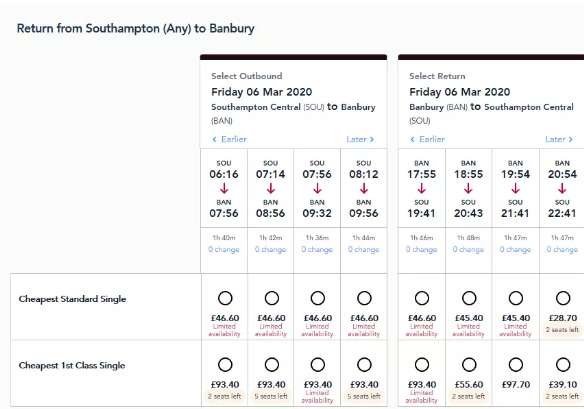View 0 change info for 07:56 outbound
Screen dimensions: 584x409
pyautogui.click(x=317, y=249)
